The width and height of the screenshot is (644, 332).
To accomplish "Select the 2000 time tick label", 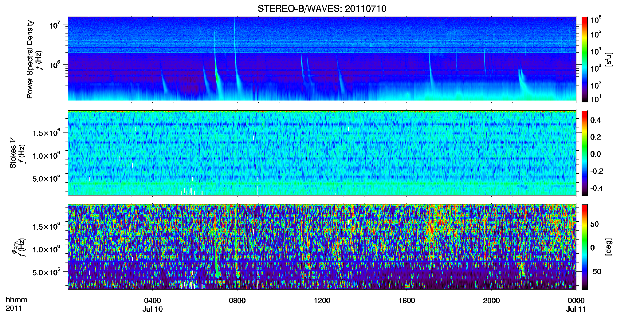I will pyautogui.click(x=491, y=301).
